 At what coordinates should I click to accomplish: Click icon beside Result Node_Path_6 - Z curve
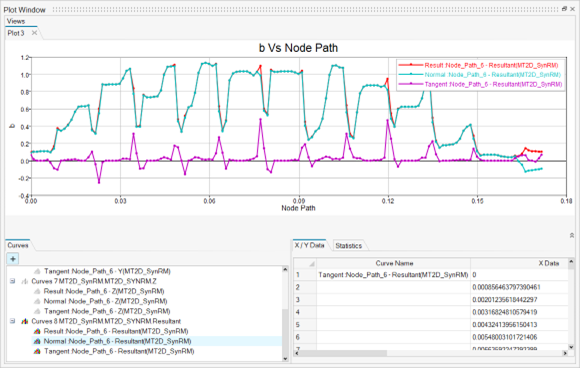click(x=37, y=291)
